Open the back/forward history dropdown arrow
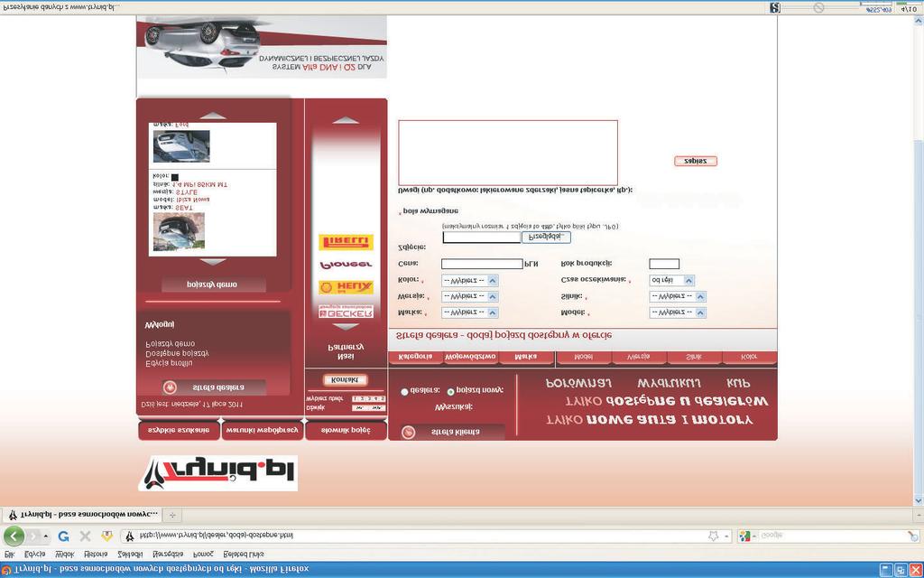The image size is (924, 578). pyautogui.click(x=47, y=536)
